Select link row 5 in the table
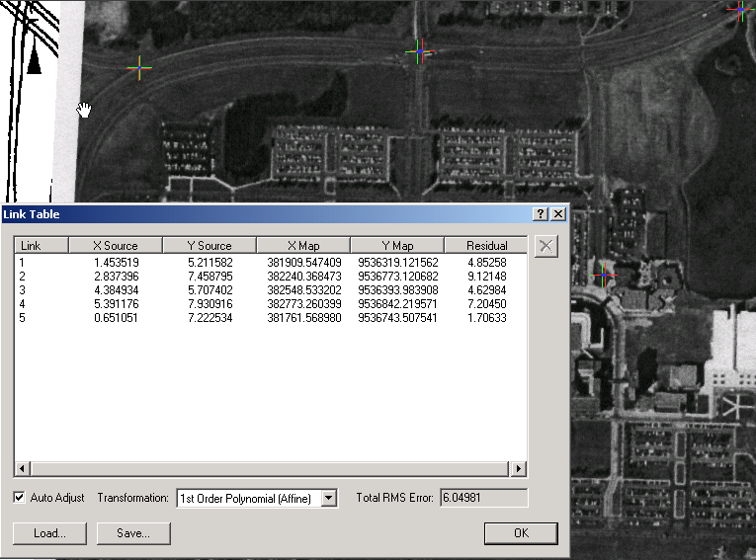 click(x=267, y=318)
